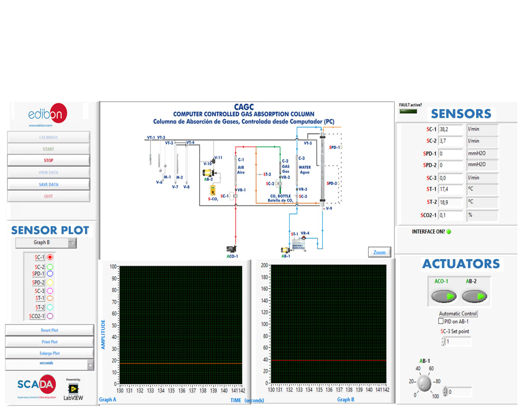The width and height of the screenshot is (520, 420).
Task: Click the SAVE DATA button
Action: (x=49, y=184)
